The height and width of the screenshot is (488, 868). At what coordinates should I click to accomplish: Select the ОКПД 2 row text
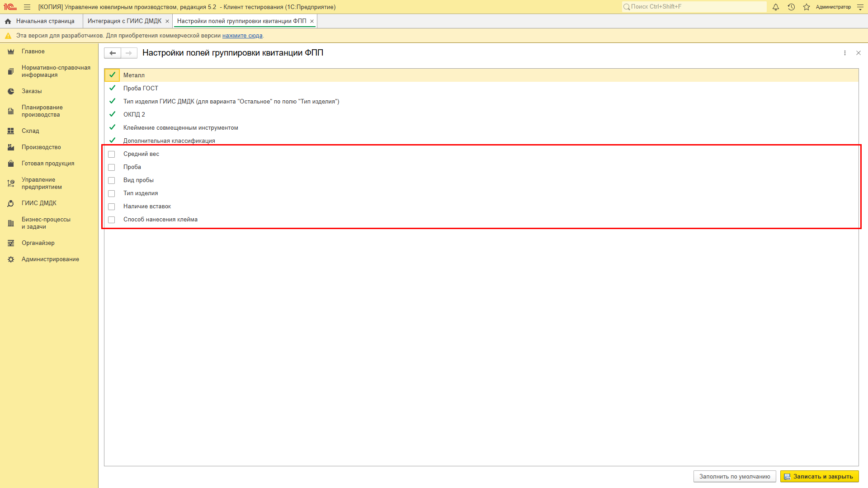click(134, 114)
